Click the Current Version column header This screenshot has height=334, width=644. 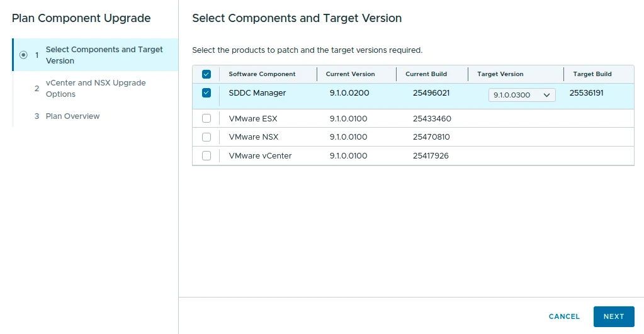click(x=351, y=74)
